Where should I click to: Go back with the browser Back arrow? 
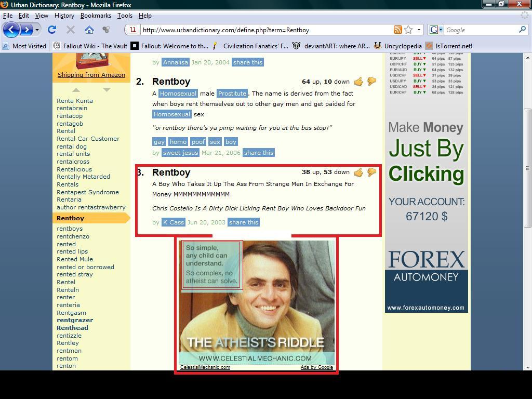11,30
